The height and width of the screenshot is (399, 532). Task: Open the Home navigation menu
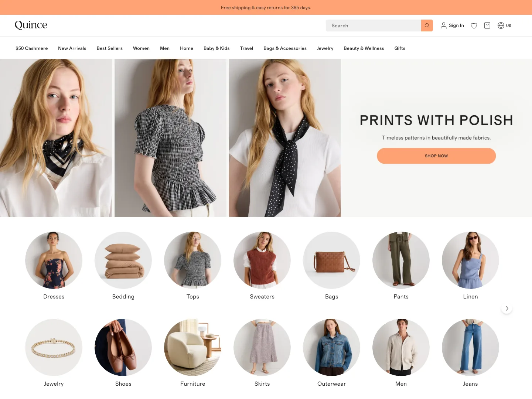point(187,48)
